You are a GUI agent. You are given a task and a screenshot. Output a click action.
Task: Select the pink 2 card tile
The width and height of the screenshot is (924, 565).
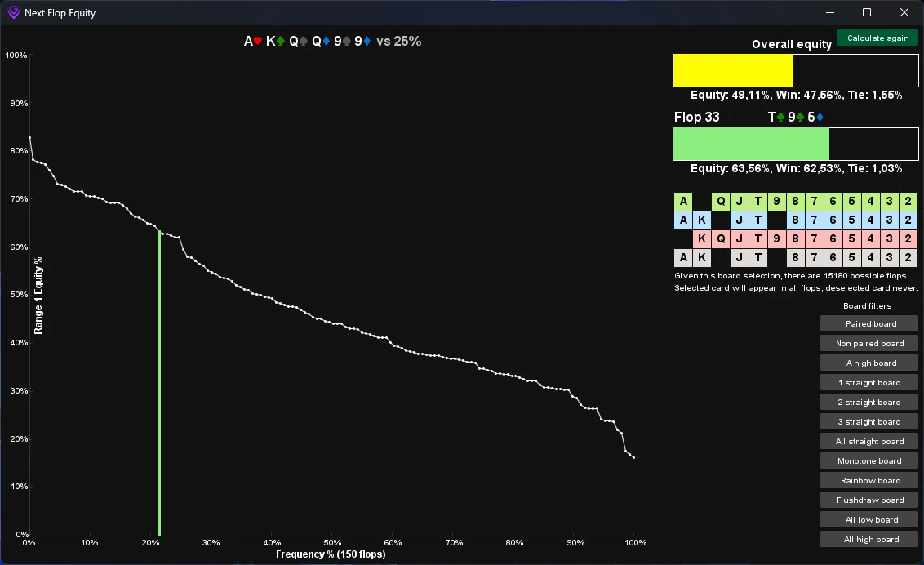click(x=908, y=239)
